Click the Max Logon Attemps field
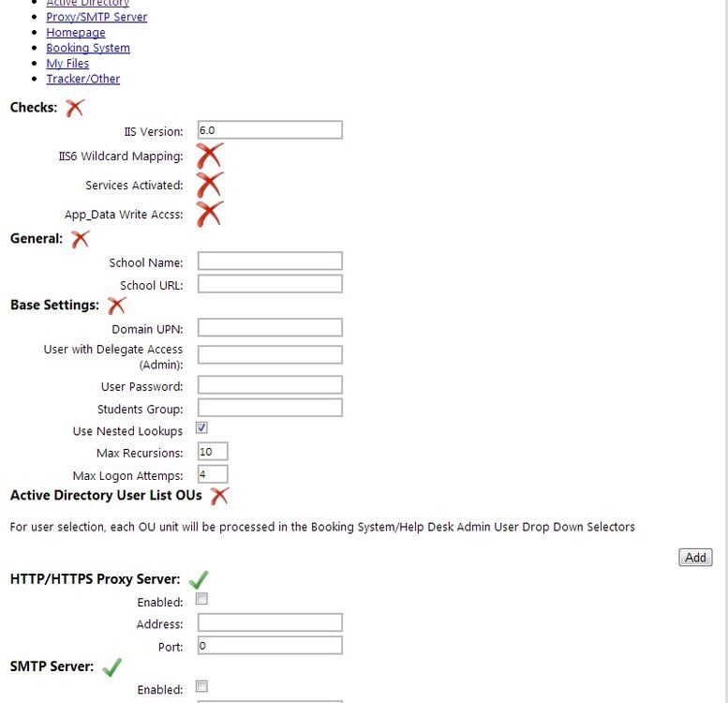The width and height of the screenshot is (728, 703). [x=213, y=474]
